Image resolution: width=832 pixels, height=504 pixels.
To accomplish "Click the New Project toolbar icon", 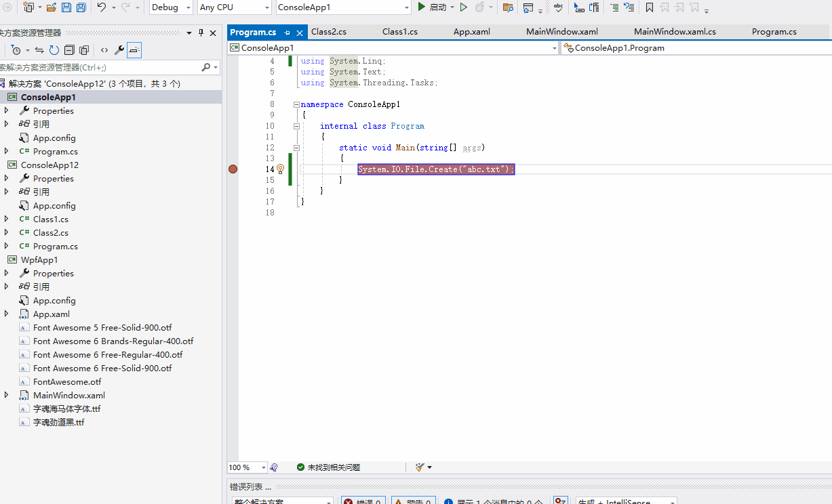I will (28, 7).
